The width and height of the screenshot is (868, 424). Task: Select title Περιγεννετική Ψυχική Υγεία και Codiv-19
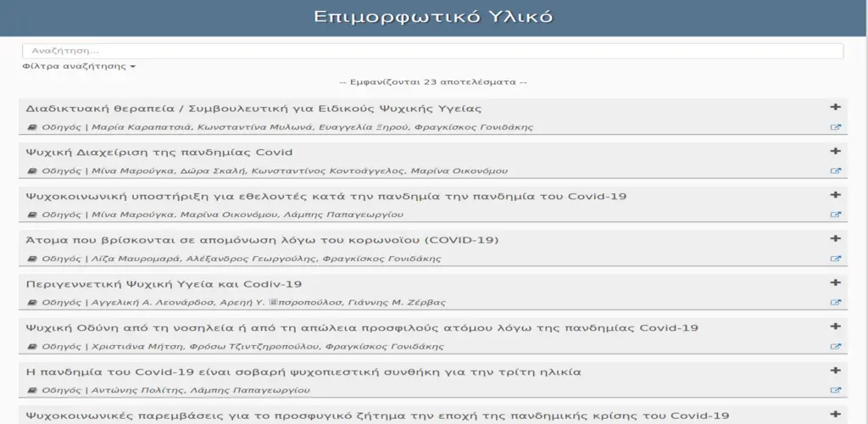[164, 284]
